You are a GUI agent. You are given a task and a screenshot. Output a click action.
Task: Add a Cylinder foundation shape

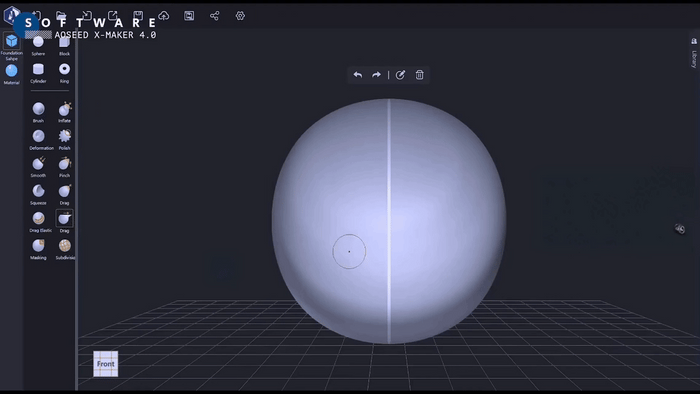coord(38,73)
